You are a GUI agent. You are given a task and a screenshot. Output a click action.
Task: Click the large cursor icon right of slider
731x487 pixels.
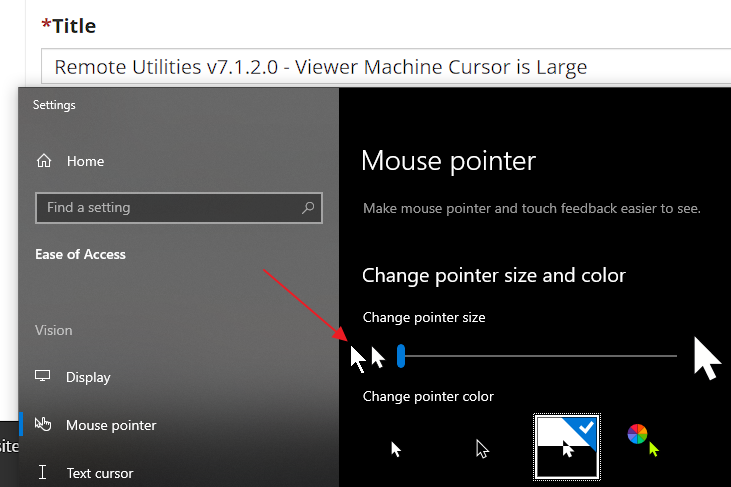pyautogui.click(x=706, y=358)
